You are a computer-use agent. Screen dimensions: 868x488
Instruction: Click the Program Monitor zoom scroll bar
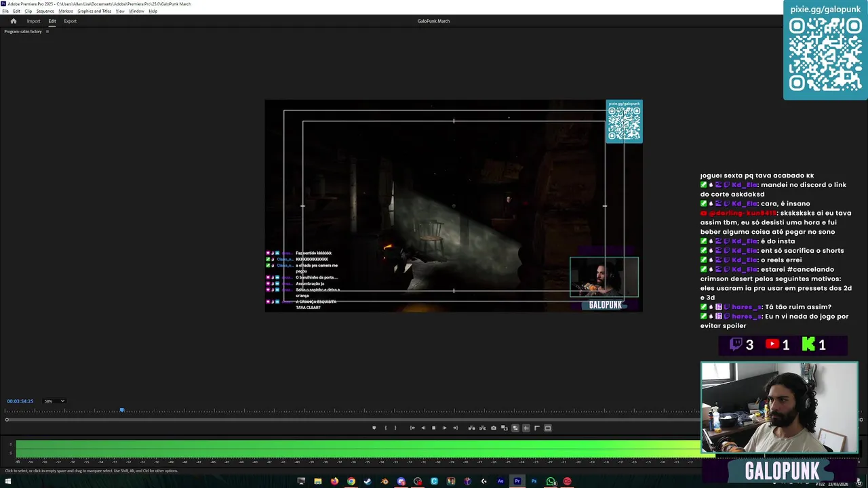click(434, 420)
